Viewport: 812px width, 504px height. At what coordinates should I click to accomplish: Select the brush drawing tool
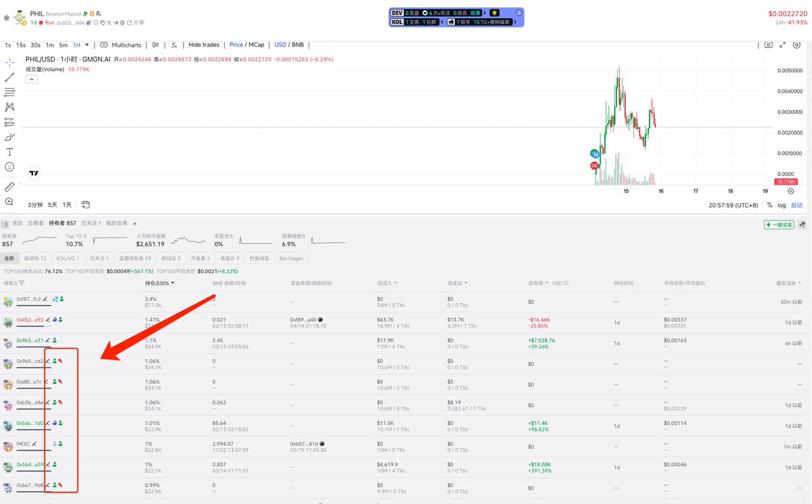(9, 137)
